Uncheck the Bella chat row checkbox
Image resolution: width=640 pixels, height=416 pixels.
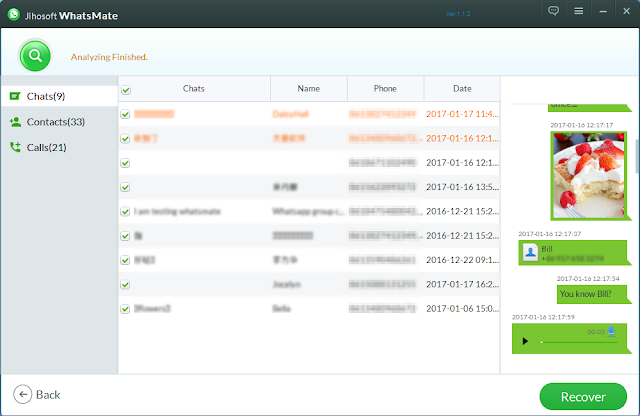pyautogui.click(x=125, y=309)
